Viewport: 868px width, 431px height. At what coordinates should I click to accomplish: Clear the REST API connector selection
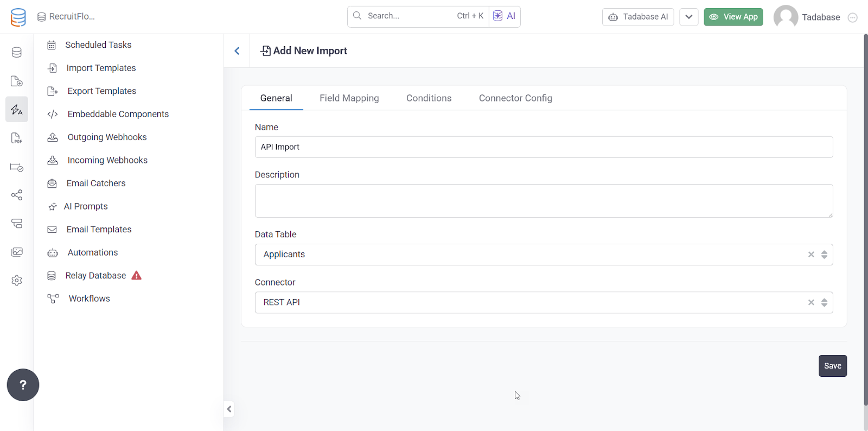tap(811, 302)
